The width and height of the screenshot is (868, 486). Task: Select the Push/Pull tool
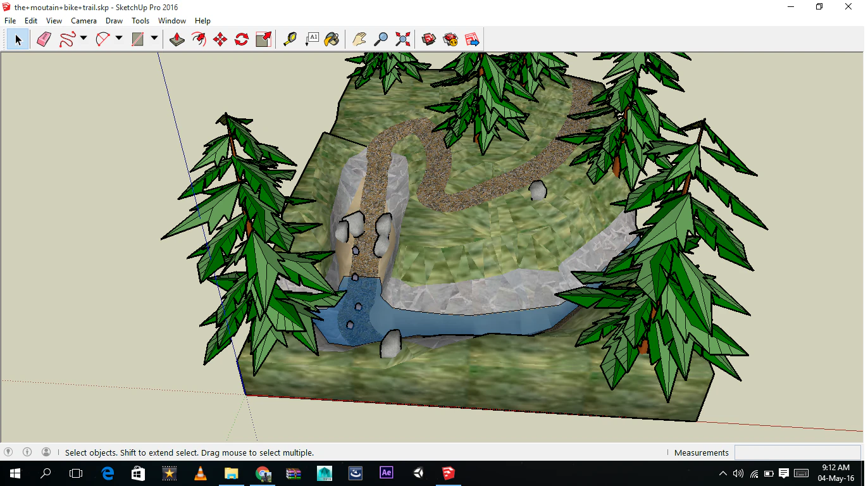coord(177,40)
